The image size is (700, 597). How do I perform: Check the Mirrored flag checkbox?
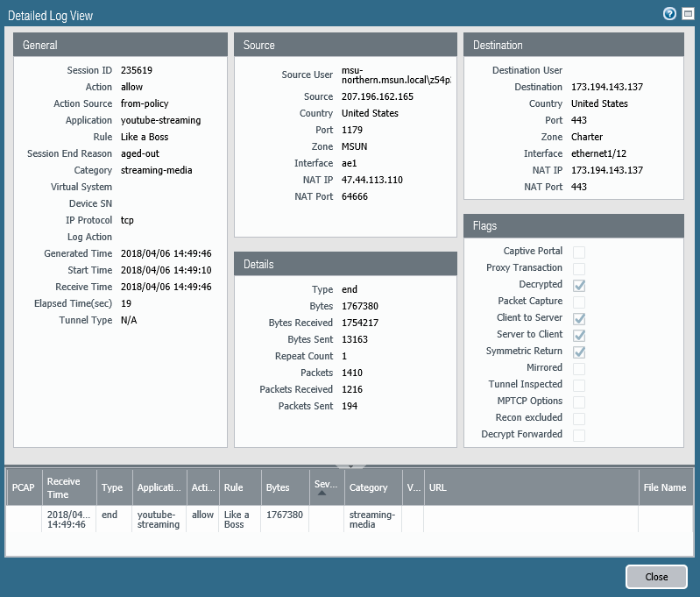tap(579, 368)
